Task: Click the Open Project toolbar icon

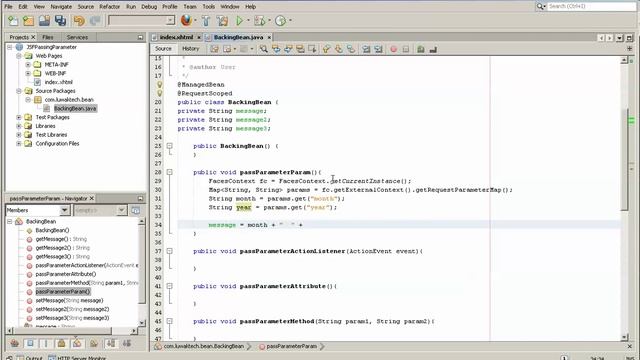Action: coord(44,20)
